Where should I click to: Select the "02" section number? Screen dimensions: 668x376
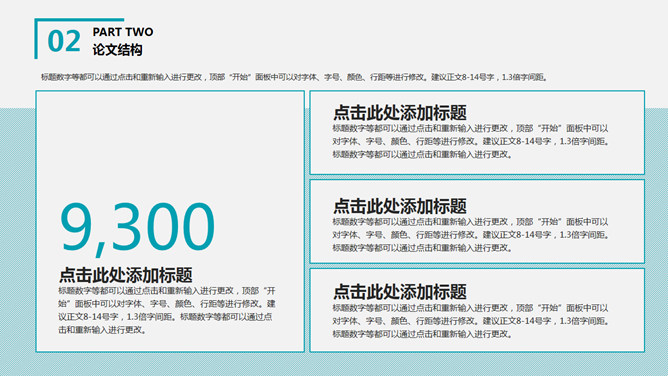pyautogui.click(x=64, y=41)
